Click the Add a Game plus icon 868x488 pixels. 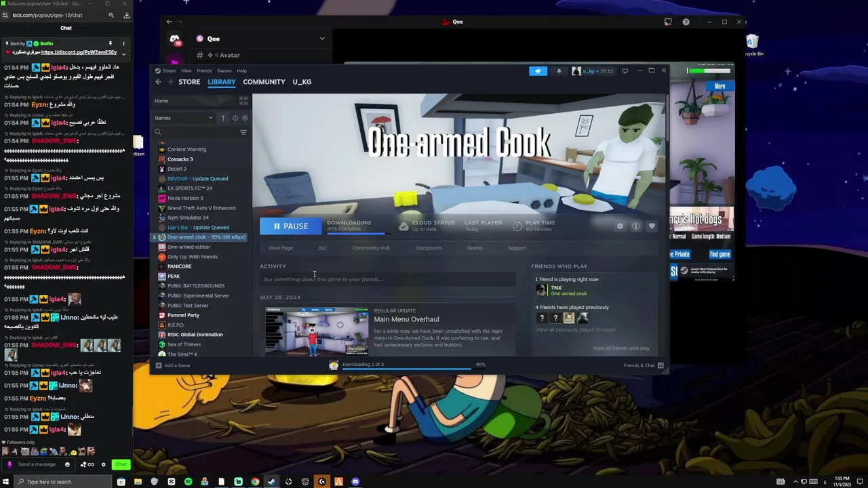(x=159, y=365)
